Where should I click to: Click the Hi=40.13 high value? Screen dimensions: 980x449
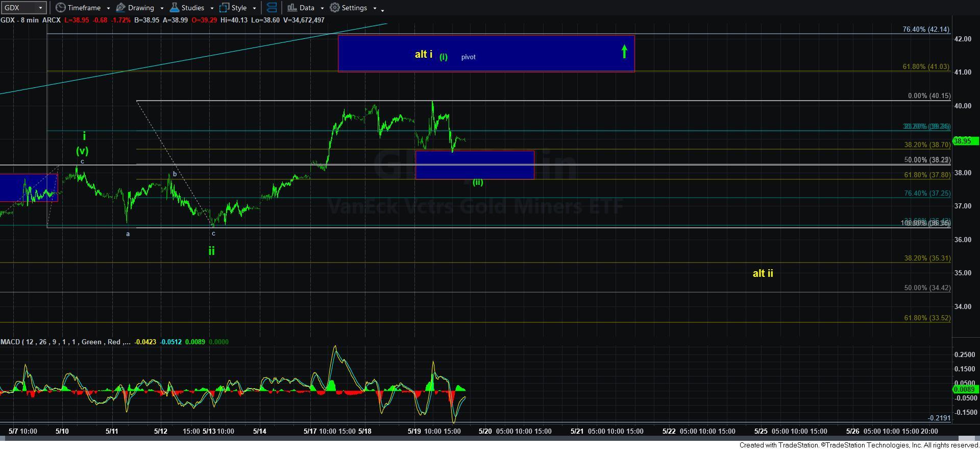[234, 20]
